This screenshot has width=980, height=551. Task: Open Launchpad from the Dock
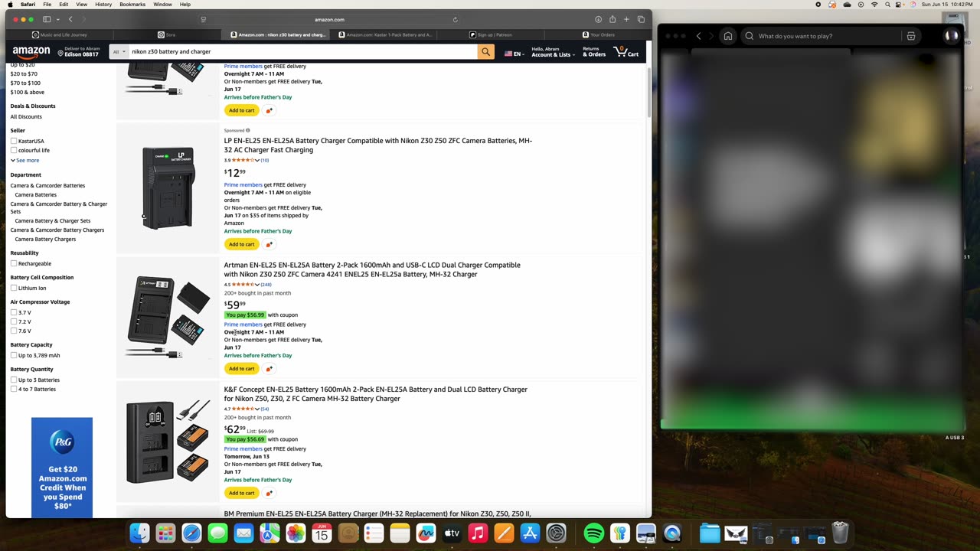point(165,533)
